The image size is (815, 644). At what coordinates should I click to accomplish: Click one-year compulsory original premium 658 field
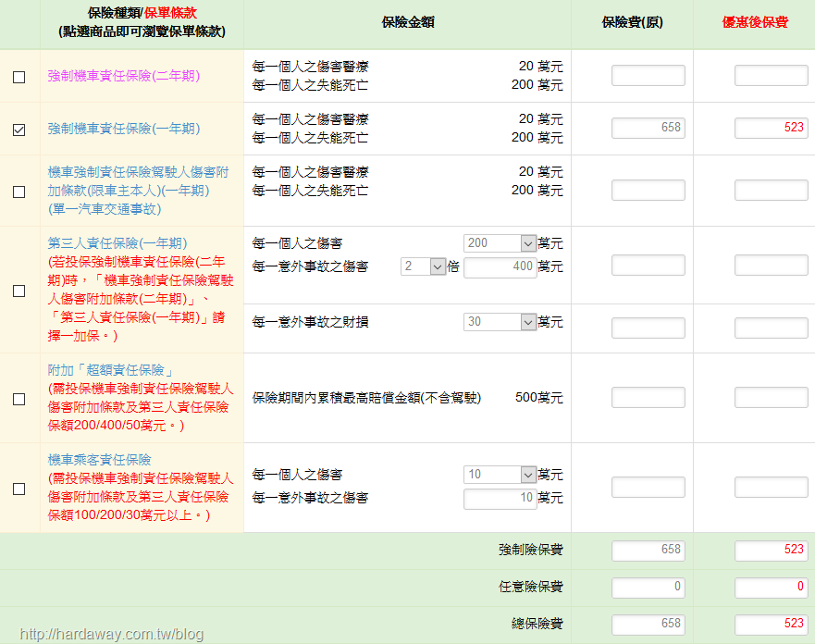click(x=648, y=128)
